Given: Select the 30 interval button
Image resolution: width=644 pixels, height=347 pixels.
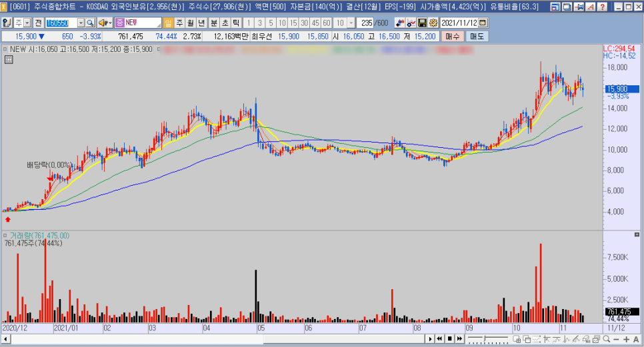Looking at the screenshot, I should point(305,23).
